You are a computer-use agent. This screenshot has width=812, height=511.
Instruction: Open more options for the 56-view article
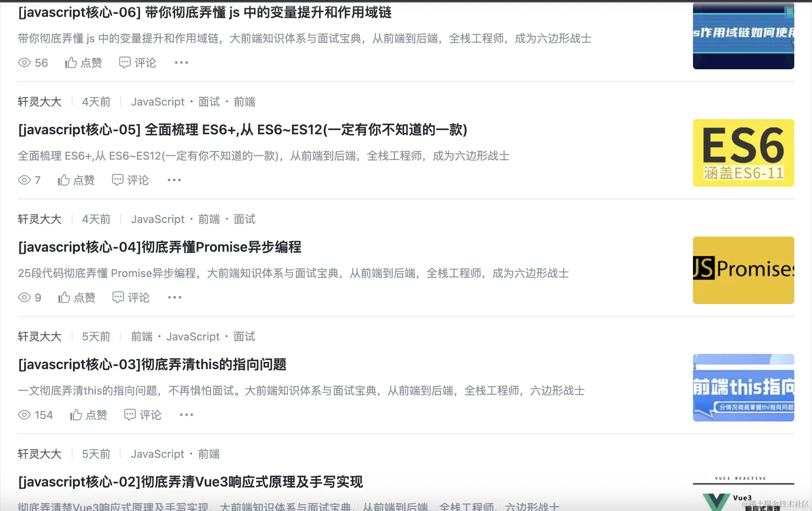(x=181, y=63)
